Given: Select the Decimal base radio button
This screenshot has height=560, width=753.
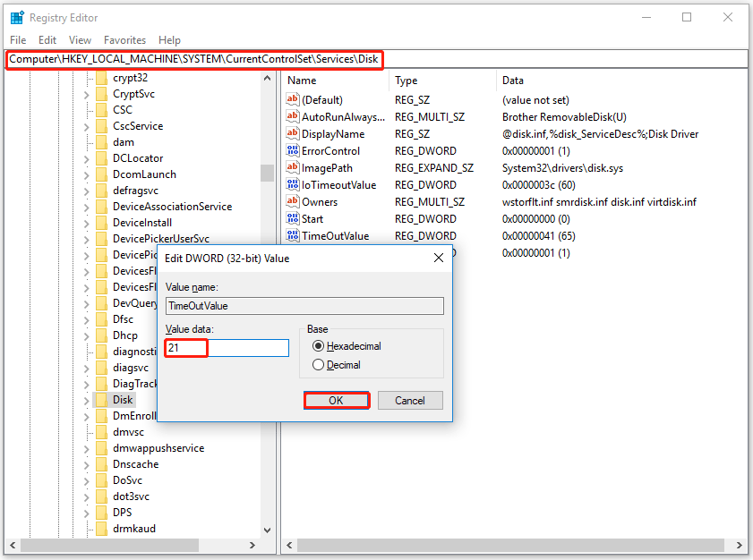Looking at the screenshot, I should coord(318,365).
